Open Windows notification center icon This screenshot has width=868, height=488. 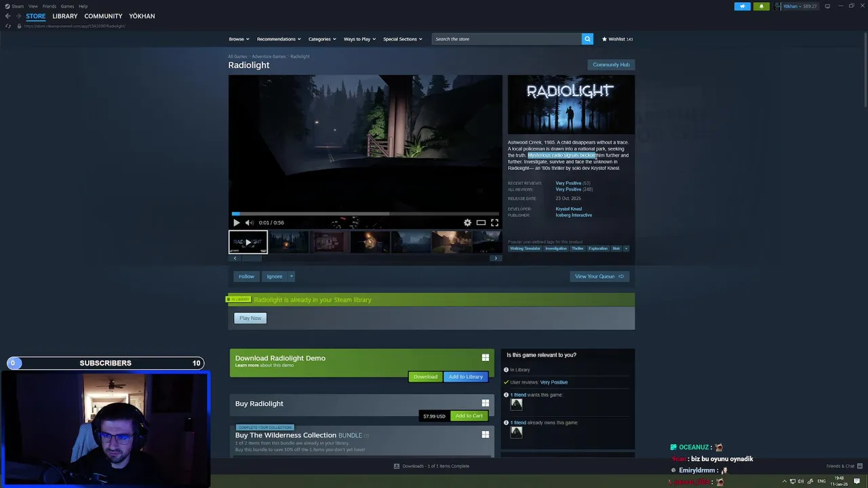[x=857, y=481]
